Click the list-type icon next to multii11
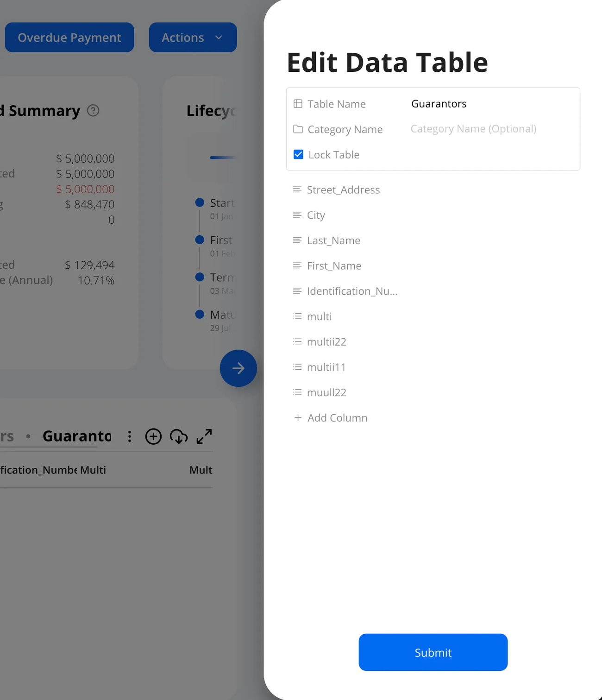 (297, 367)
